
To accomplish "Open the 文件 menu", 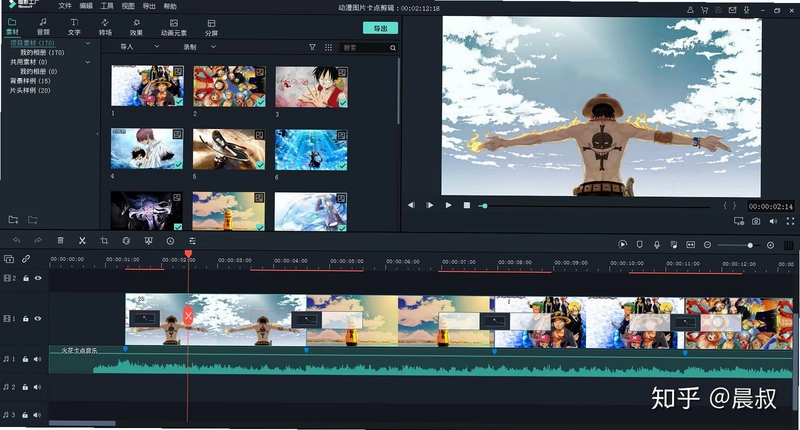I will 65,6.
